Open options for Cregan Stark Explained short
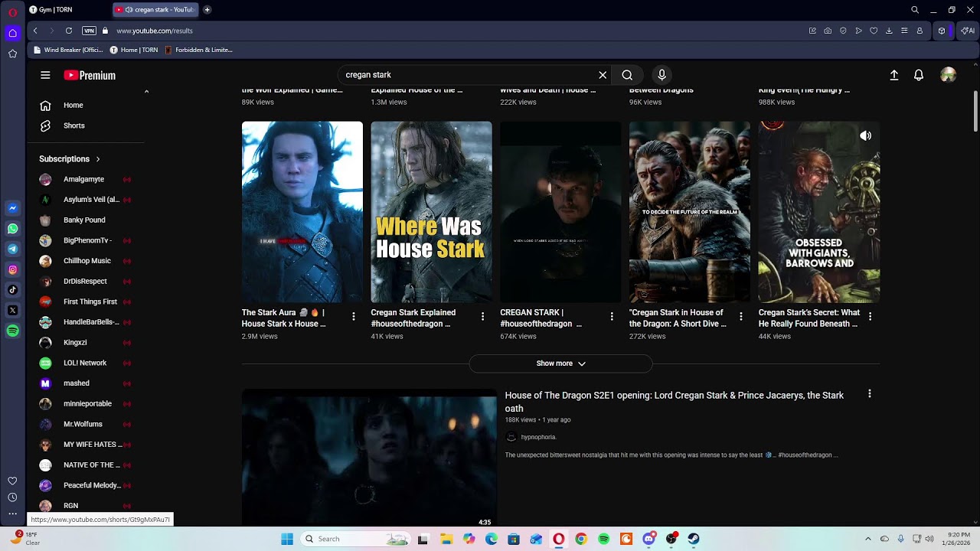 (x=482, y=316)
